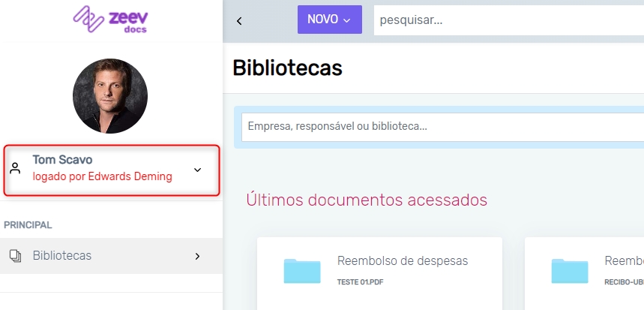Expand Bibliotecas using its right chevron
Image resolution: width=644 pixels, height=310 pixels.
point(198,256)
